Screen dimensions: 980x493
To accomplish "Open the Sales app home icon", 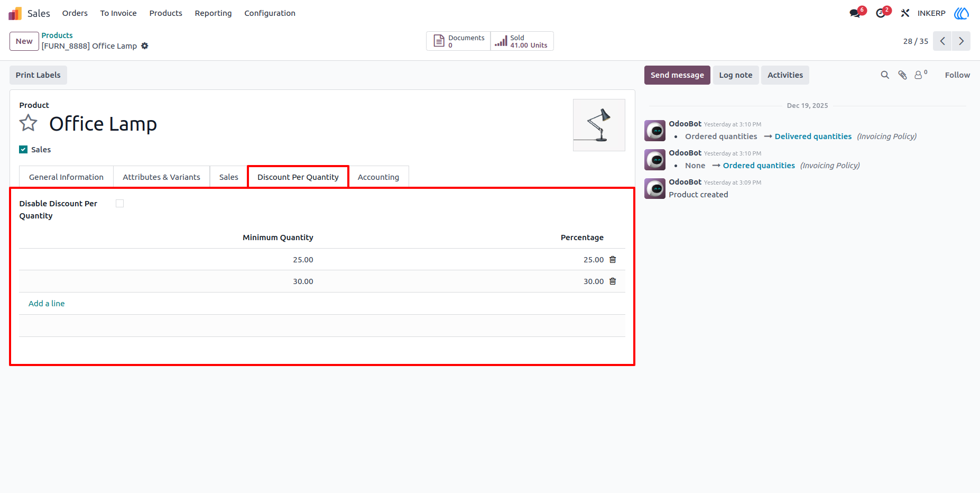I will click(15, 13).
